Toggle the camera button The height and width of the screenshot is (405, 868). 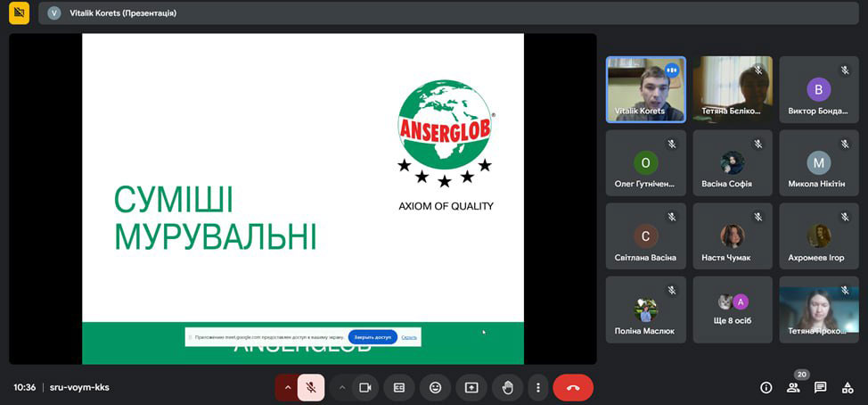(x=365, y=388)
